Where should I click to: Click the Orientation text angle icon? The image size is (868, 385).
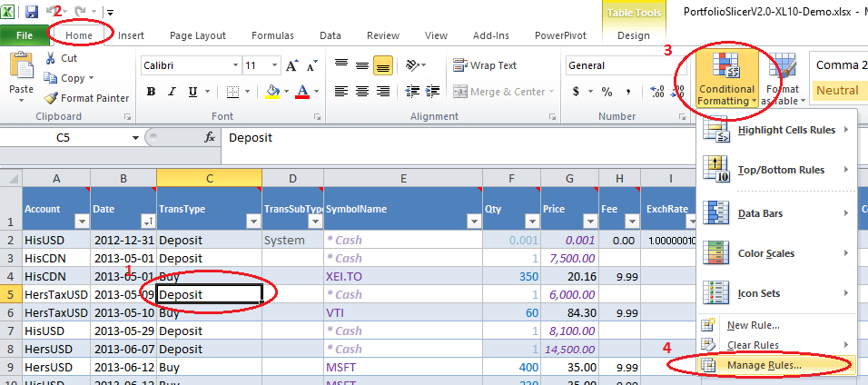(x=412, y=65)
